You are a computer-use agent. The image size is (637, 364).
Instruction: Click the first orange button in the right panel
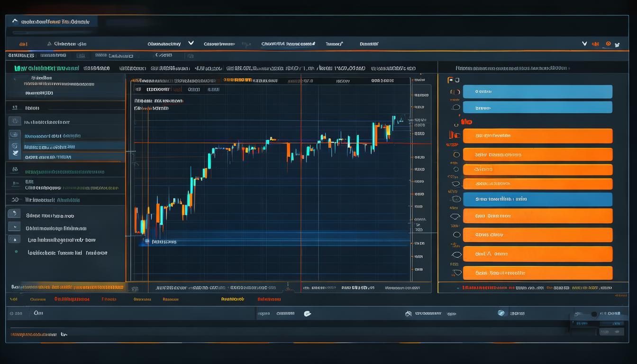click(537, 136)
